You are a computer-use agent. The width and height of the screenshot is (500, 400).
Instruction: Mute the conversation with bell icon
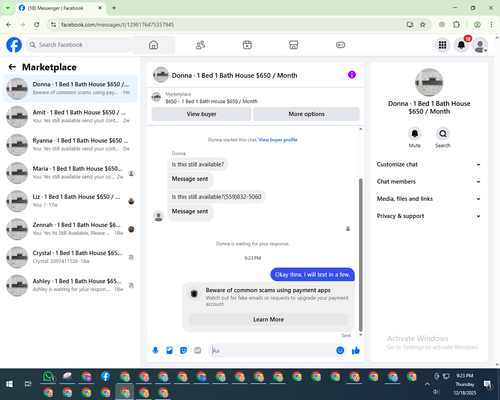(x=415, y=134)
